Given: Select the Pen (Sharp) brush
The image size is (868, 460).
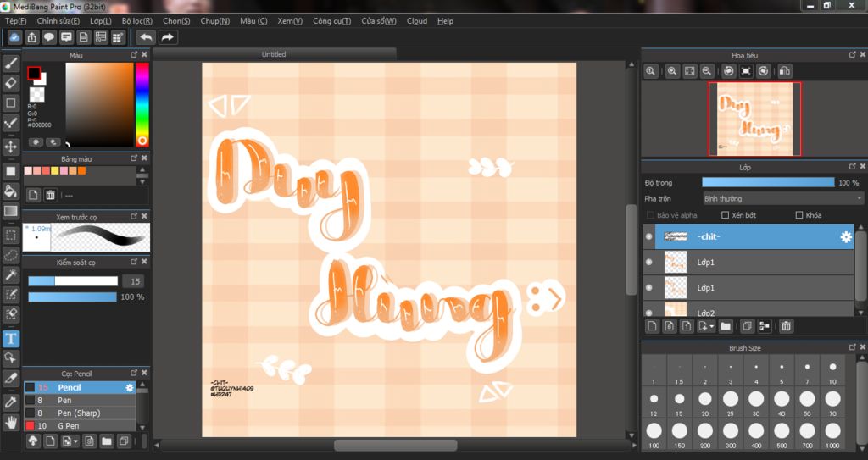Looking at the screenshot, I should coord(79,413).
